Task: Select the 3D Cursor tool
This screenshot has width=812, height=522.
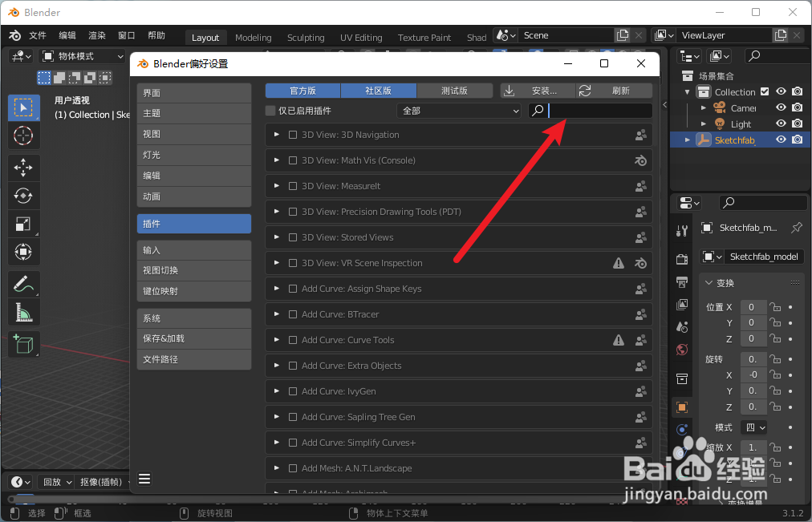Action: pyautogui.click(x=23, y=136)
